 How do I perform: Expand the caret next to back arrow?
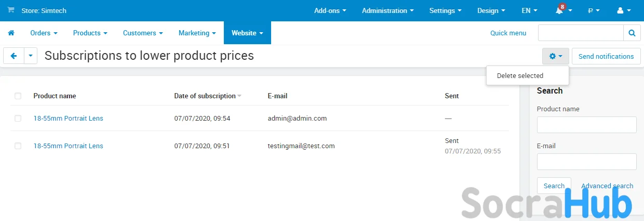pyautogui.click(x=31, y=56)
